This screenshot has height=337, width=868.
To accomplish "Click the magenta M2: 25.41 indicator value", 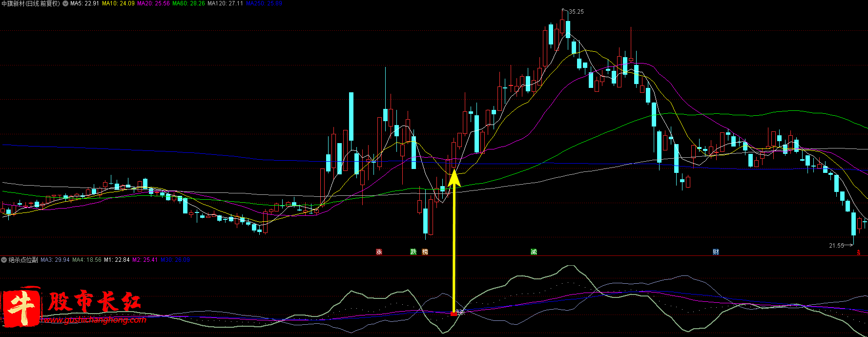I will tap(145, 260).
